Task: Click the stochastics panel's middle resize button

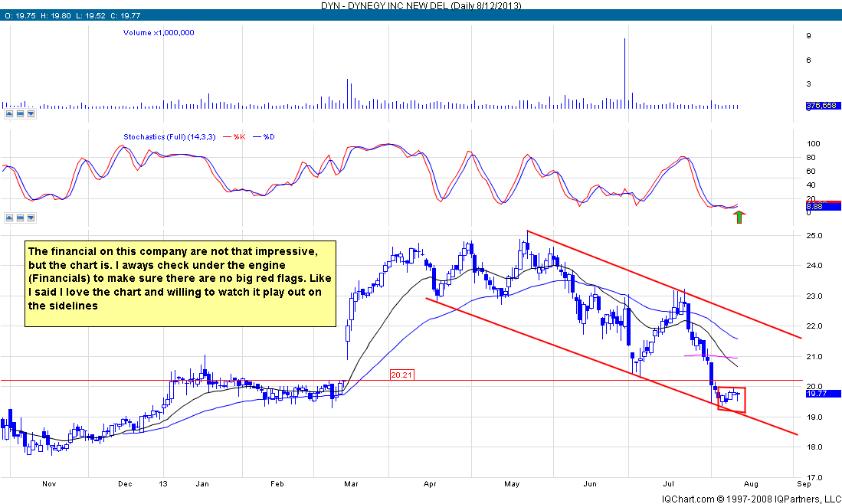Action: click(x=20, y=218)
